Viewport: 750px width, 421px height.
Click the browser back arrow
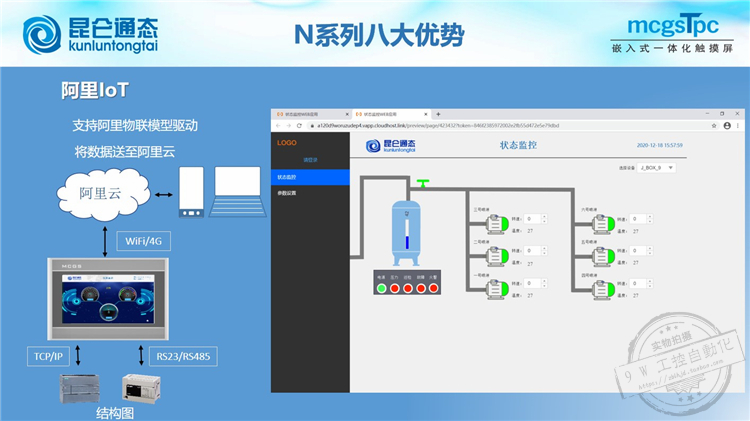pyautogui.click(x=277, y=126)
